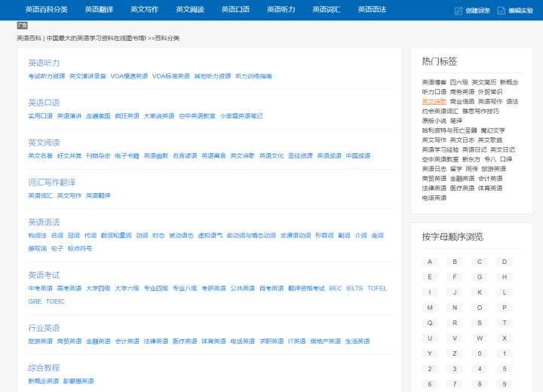Open the 标点符号 grammar link
This screenshot has width=543, height=392.
(x=80, y=249)
